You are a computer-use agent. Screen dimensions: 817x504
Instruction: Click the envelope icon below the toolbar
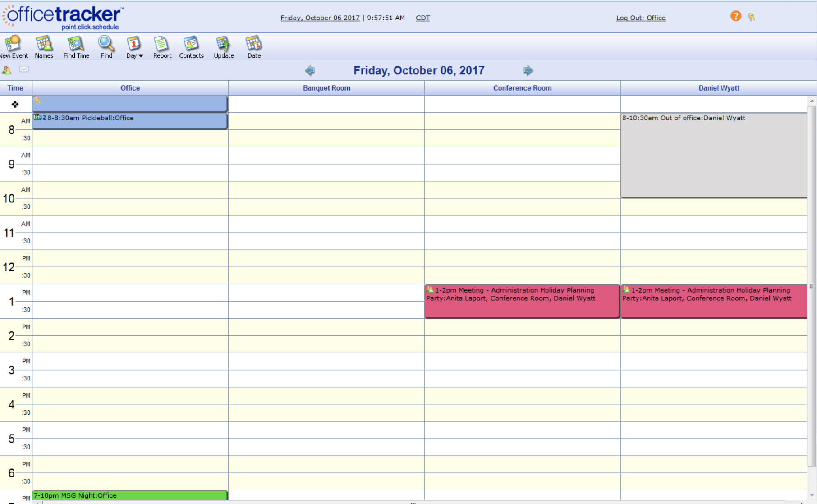(x=24, y=69)
